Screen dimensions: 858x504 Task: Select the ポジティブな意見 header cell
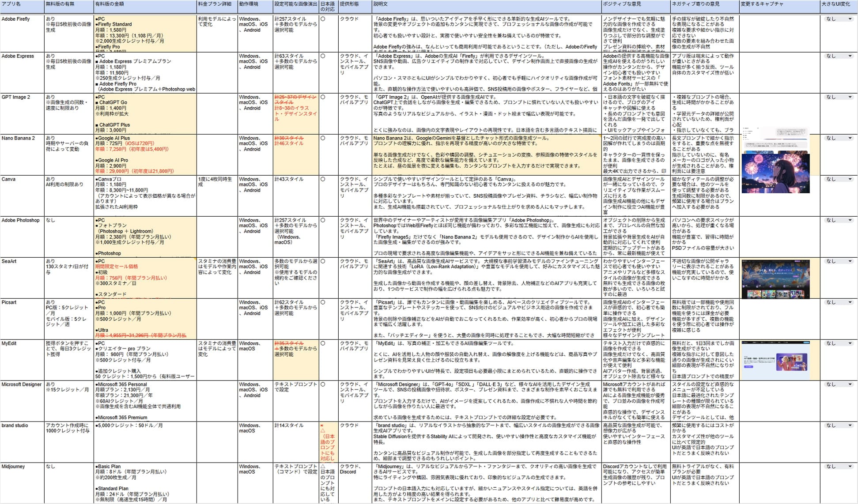pyautogui.click(x=636, y=6)
